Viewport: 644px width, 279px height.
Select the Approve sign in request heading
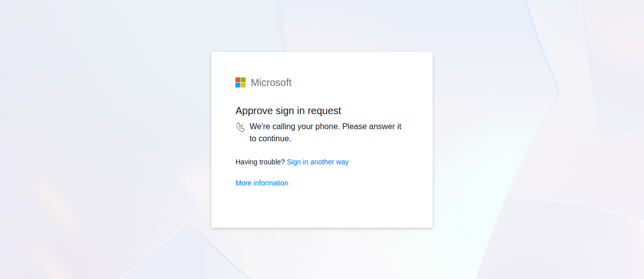pos(288,111)
